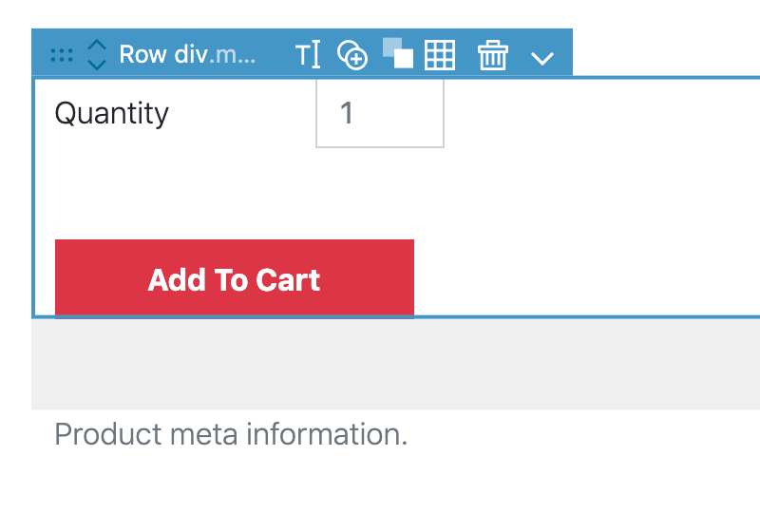Open the column grid layout icon
The width and height of the screenshot is (760, 532).
point(440,55)
